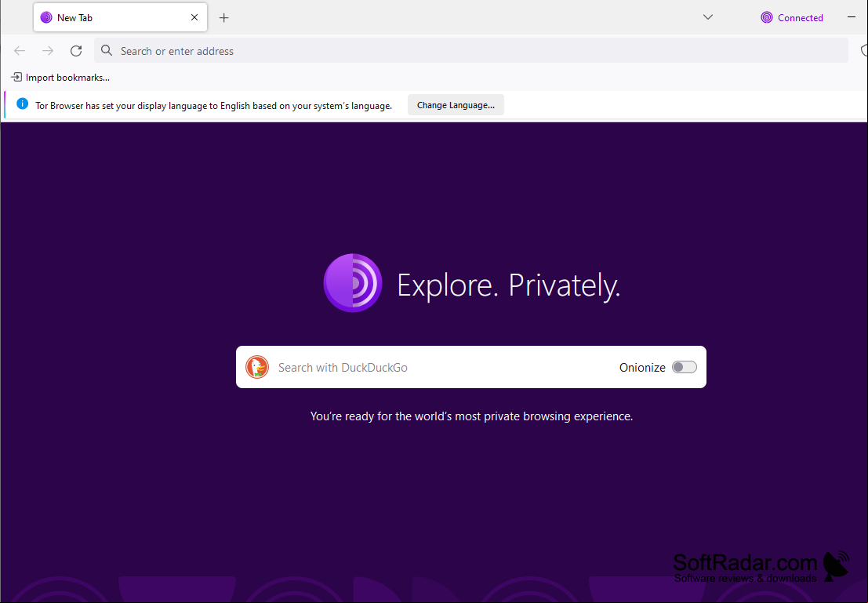Image resolution: width=868 pixels, height=603 pixels.
Task: Expand the list all tabs chevron
Action: pos(707,17)
